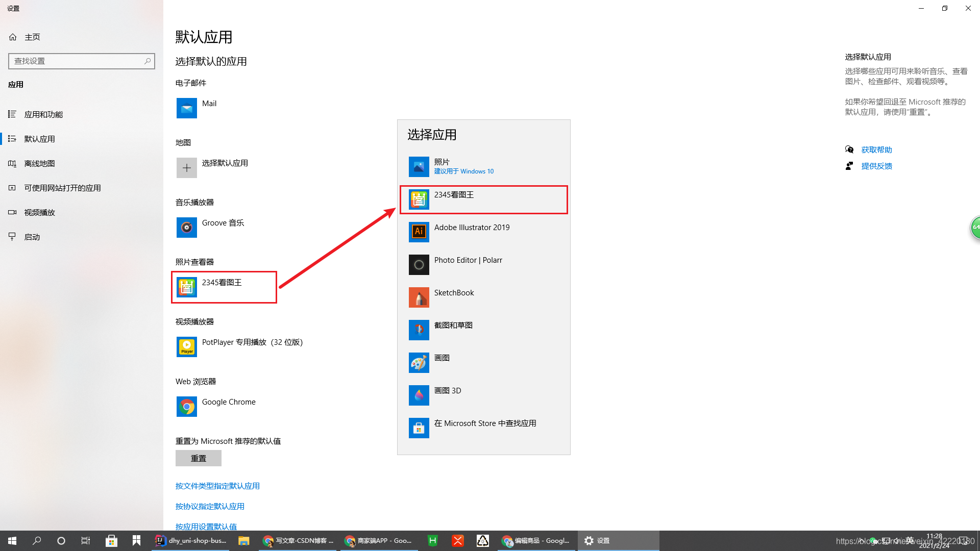Image resolution: width=980 pixels, height=551 pixels.
Task: Choose the 截图和草图 icon
Action: 419,330
